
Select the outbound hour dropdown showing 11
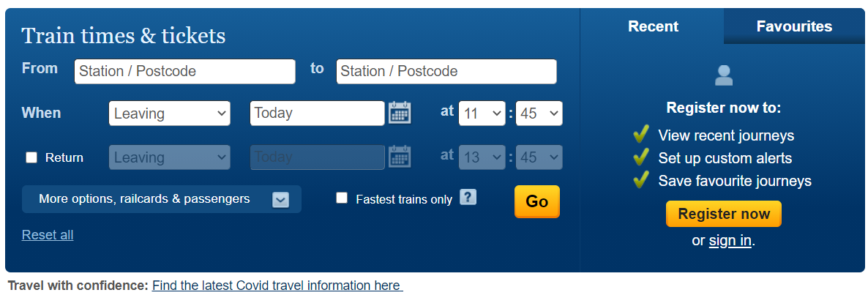point(482,113)
